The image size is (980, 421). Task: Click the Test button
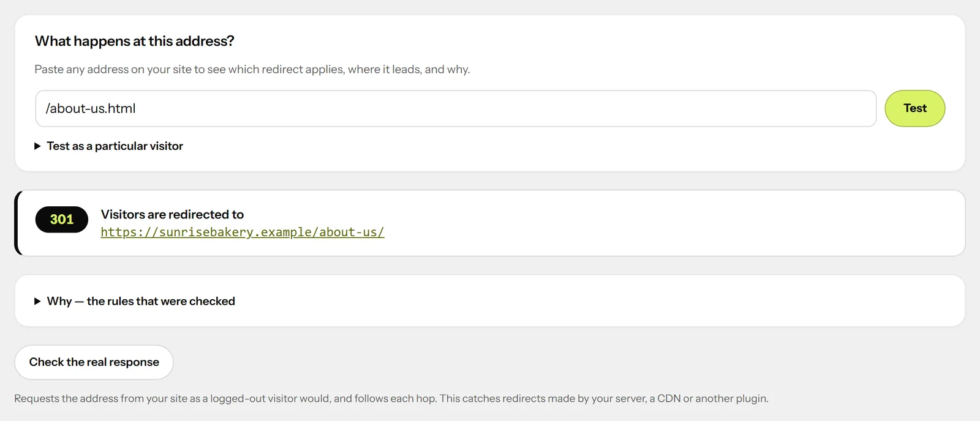914,108
